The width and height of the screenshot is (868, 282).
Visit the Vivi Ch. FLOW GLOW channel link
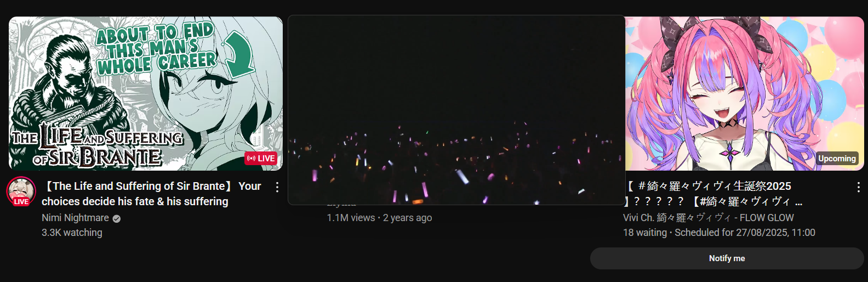709,218
